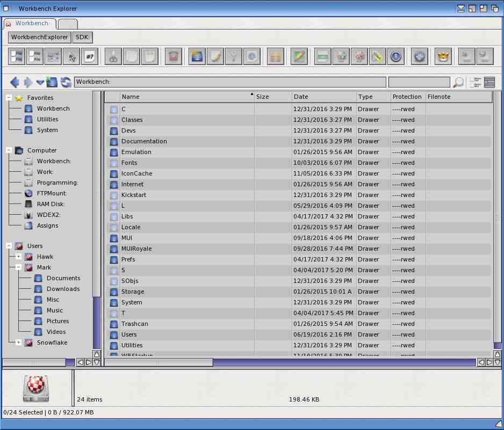This screenshot has height=430, width=504.
Task: Switch to the Workbench: tab
Action: click(x=30, y=24)
